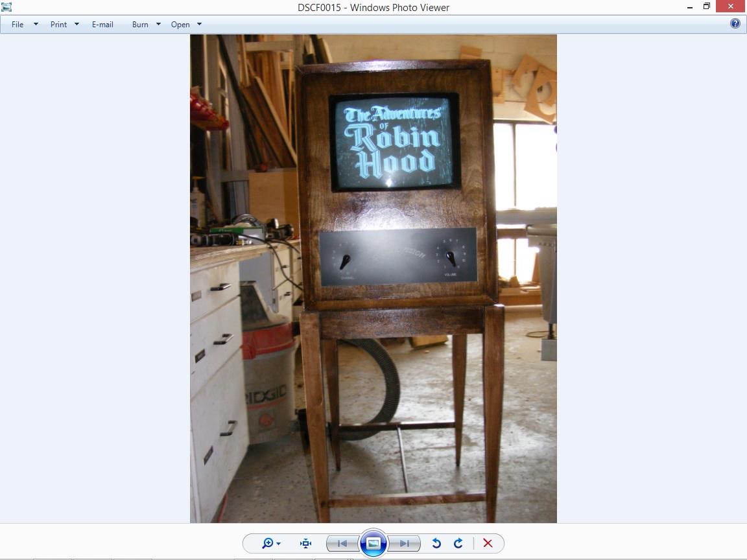Click the displayed photo of wooden TV cabinet
This screenshot has width=747, height=560.
pos(373,279)
